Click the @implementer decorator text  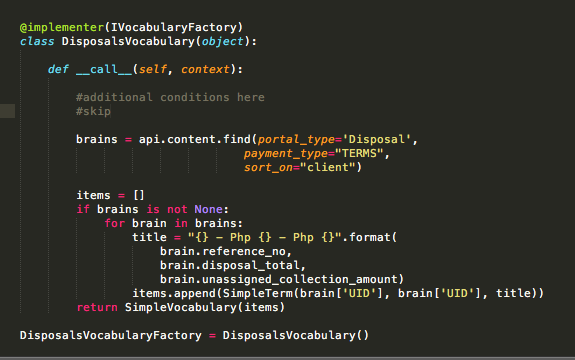coord(62,27)
